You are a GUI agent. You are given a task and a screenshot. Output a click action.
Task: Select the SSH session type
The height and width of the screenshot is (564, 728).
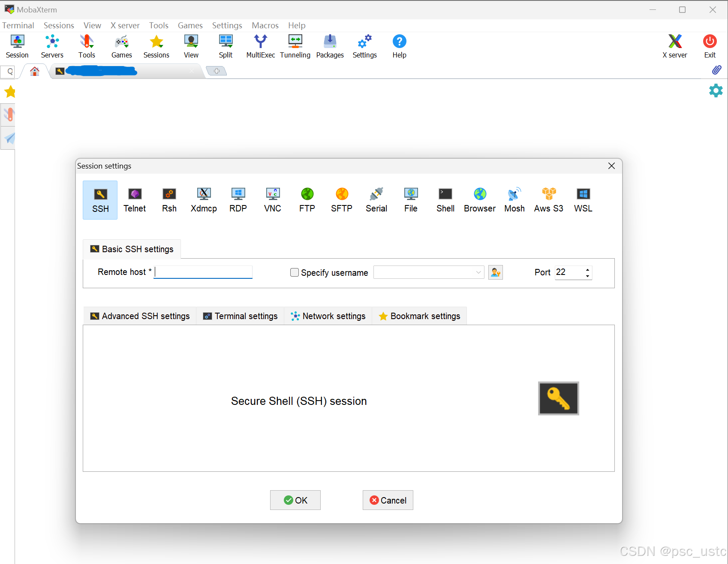[100, 200]
